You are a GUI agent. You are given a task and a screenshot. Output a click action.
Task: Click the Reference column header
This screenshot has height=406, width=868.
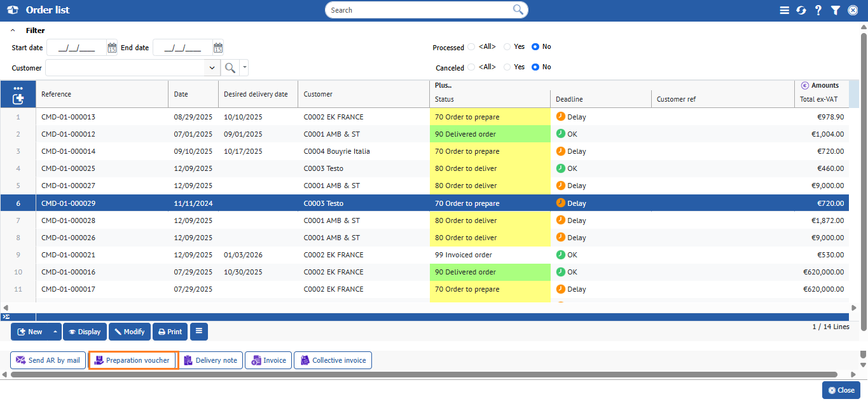coord(56,94)
